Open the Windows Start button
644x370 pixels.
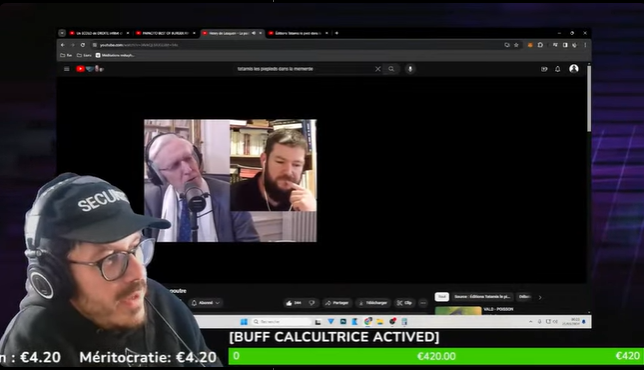click(x=244, y=322)
